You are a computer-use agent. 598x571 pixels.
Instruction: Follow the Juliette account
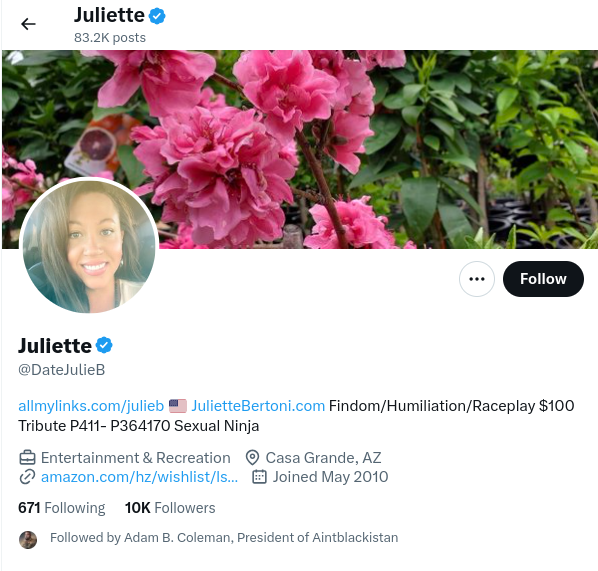pyautogui.click(x=543, y=279)
